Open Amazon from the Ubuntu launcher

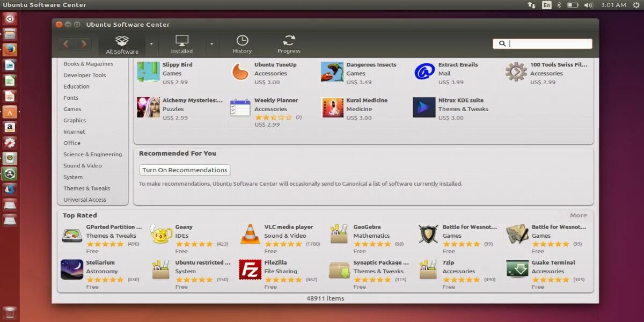[10, 127]
